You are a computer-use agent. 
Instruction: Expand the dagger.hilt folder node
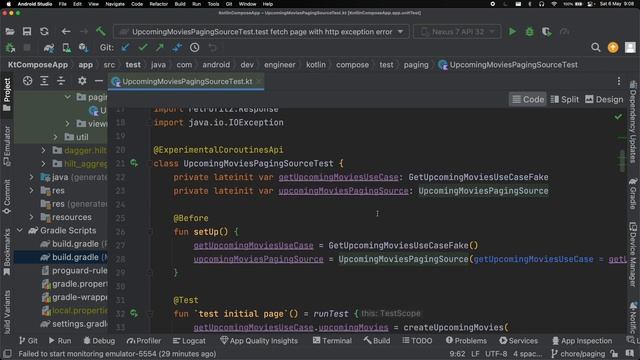(x=43, y=151)
